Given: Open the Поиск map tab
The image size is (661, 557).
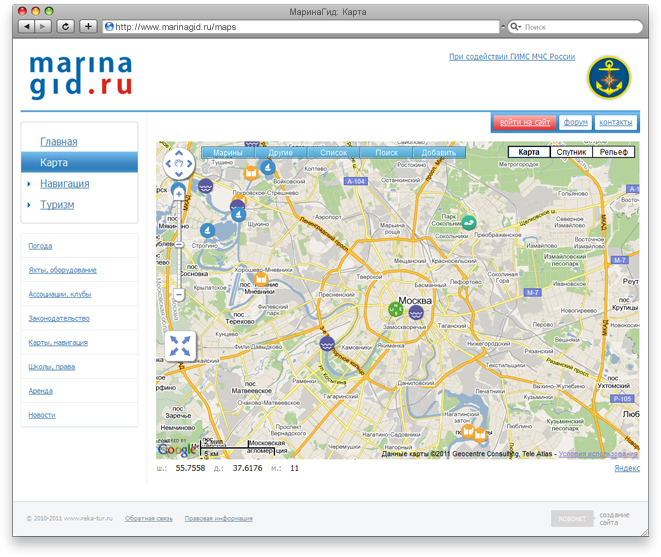Looking at the screenshot, I should click(387, 153).
